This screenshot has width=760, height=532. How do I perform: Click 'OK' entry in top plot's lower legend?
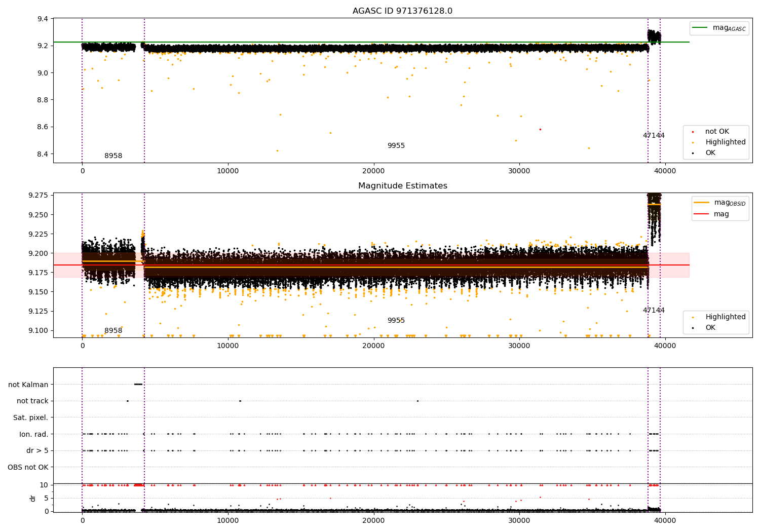710,153
